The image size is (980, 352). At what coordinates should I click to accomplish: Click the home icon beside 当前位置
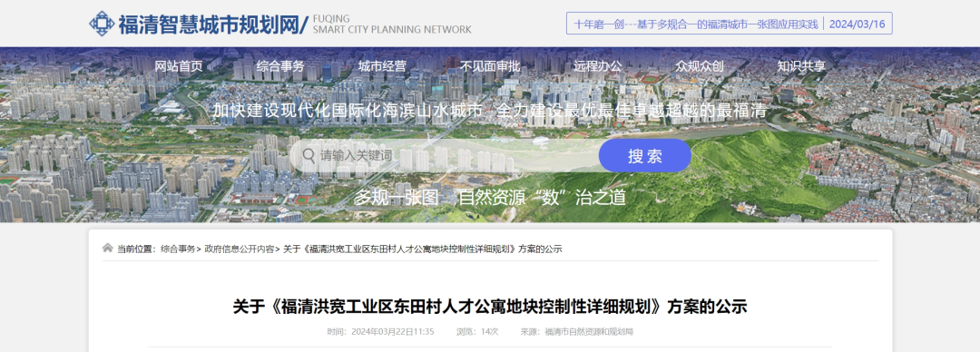point(108,249)
